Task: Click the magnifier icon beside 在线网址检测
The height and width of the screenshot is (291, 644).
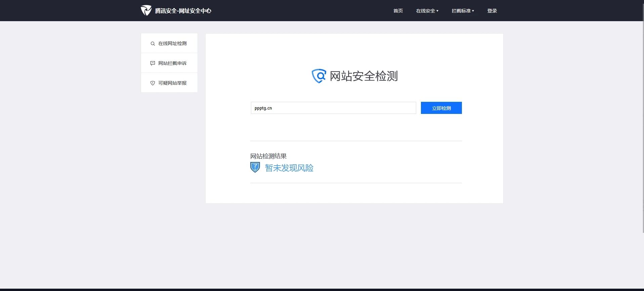Action: [x=153, y=44]
